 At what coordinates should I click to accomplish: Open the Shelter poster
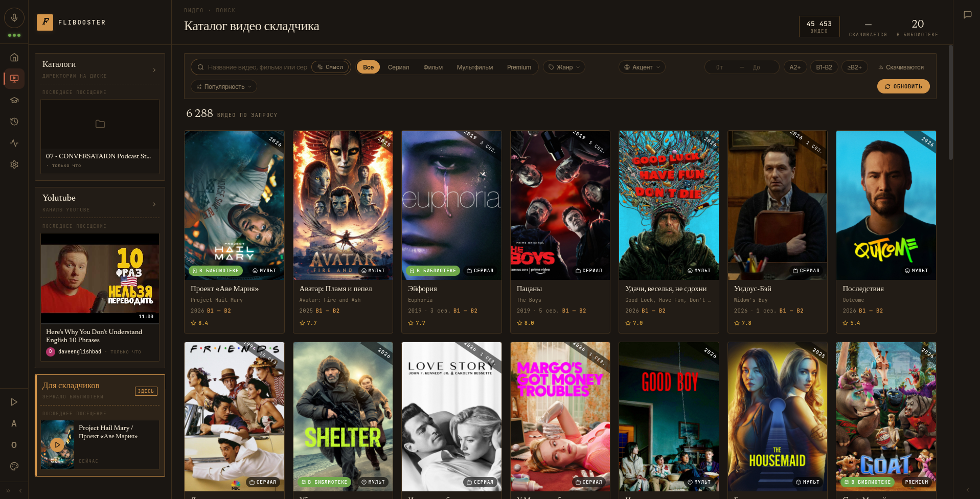pyautogui.click(x=343, y=417)
